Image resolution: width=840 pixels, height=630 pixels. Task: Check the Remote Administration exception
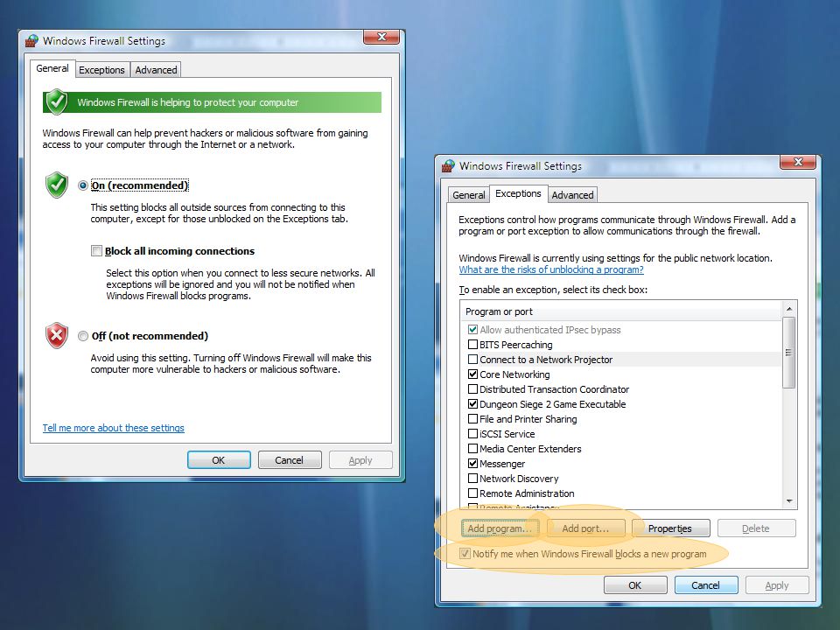472,493
